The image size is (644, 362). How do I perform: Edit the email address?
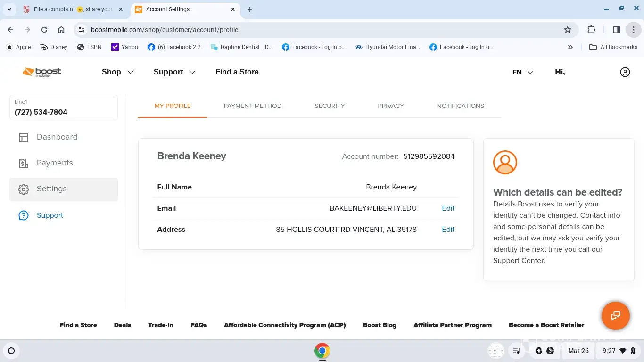(x=448, y=208)
